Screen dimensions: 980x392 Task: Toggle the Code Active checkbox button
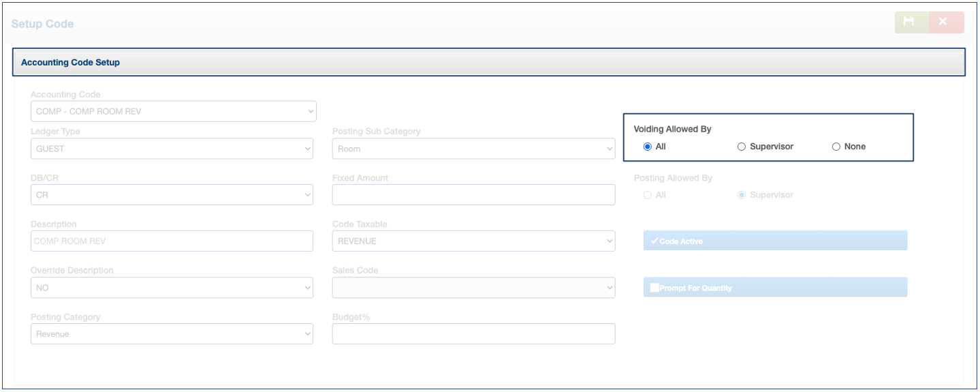(x=775, y=241)
